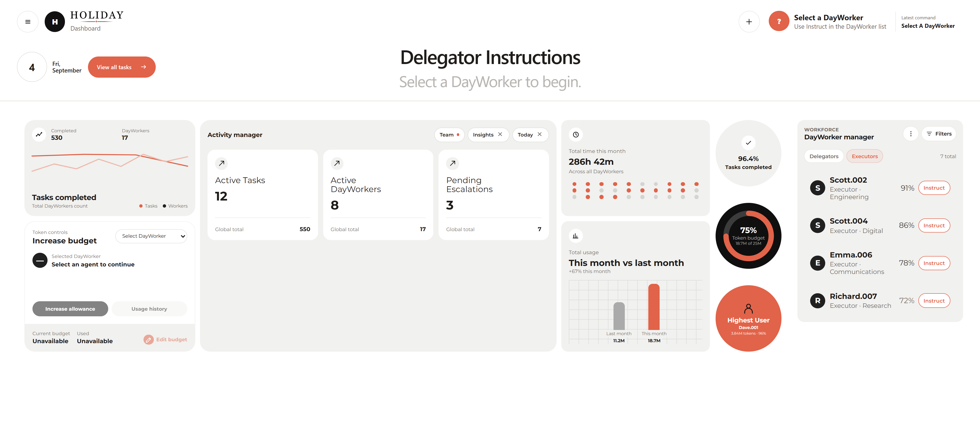The width and height of the screenshot is (980, 446).
Task: Click View all tasks button
Action: 122,67
